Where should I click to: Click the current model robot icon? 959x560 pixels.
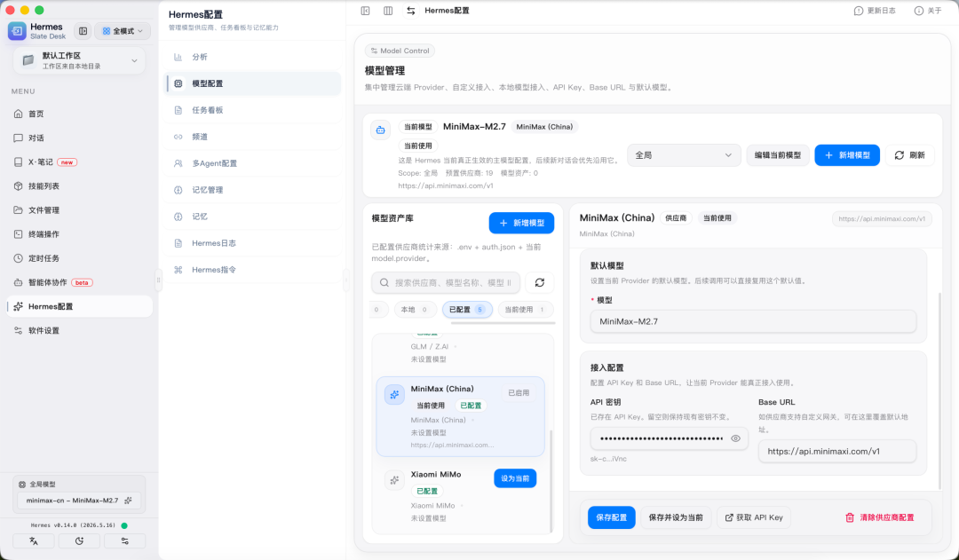[380, 130]
